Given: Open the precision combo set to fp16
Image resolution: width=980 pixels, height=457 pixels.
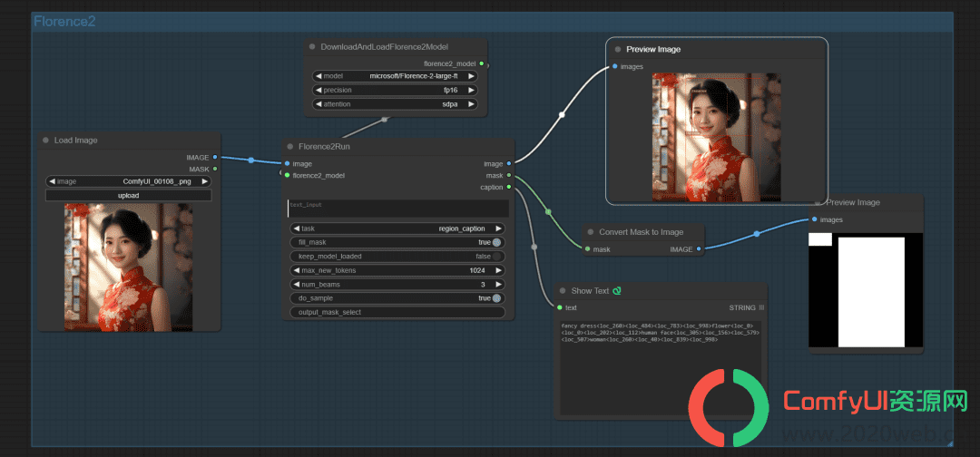Looking at the screenshot, I should 395,90.
